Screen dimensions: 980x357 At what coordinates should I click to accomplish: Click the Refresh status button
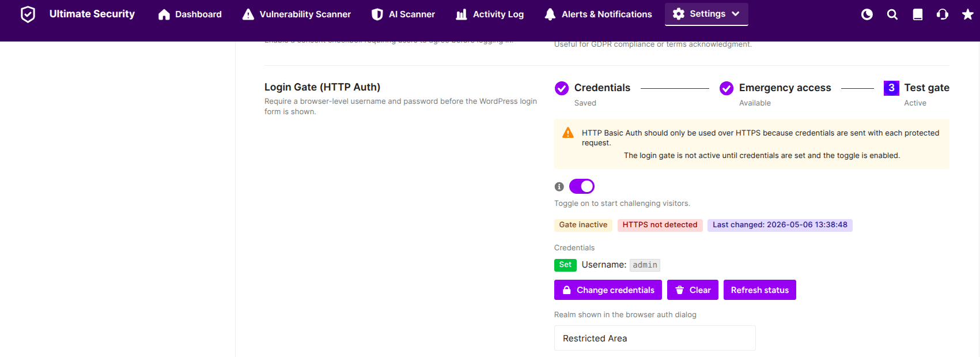[760, 290]
